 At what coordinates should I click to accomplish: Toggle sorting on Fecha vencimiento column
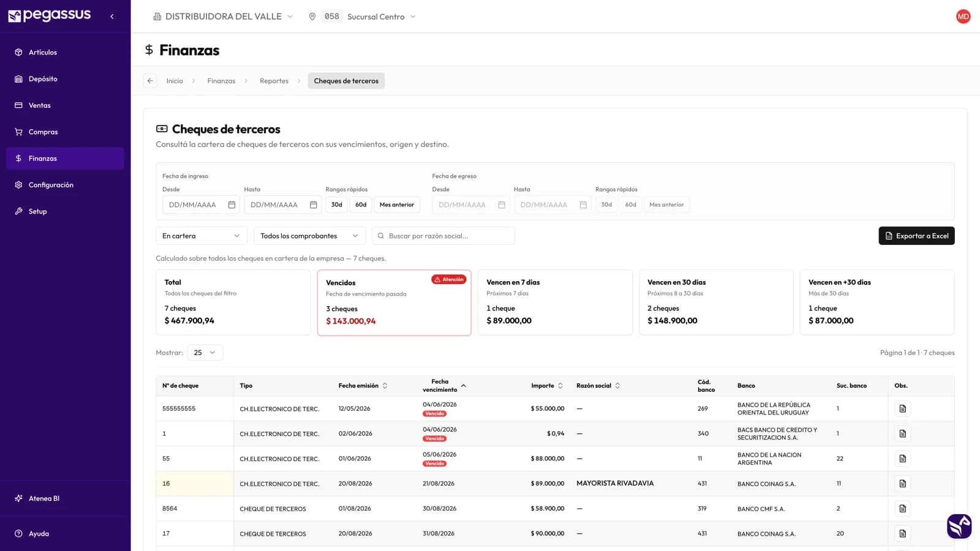(x=464, y=386)
